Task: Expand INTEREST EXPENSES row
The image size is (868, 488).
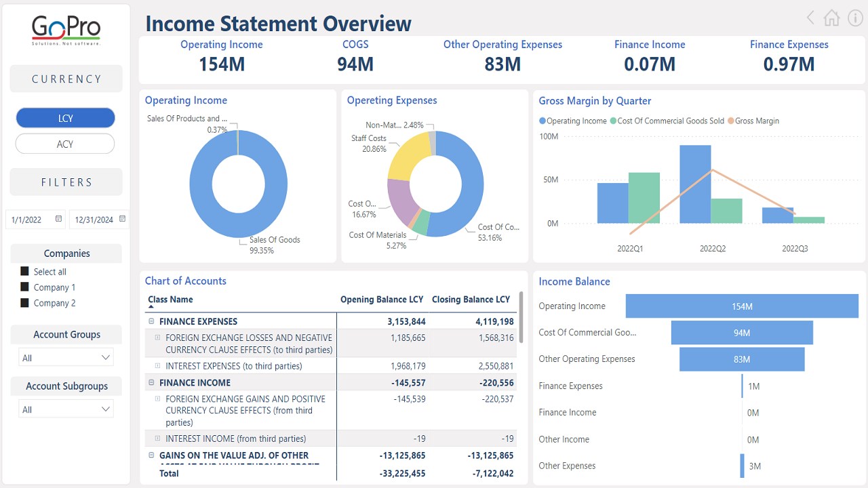Action: (x=158, y=366)
